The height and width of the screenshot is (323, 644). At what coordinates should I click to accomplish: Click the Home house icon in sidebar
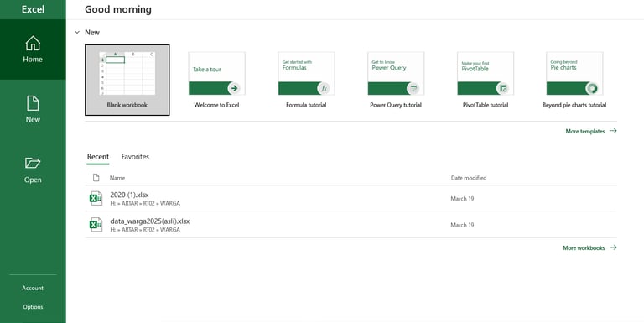pos(33,44)
